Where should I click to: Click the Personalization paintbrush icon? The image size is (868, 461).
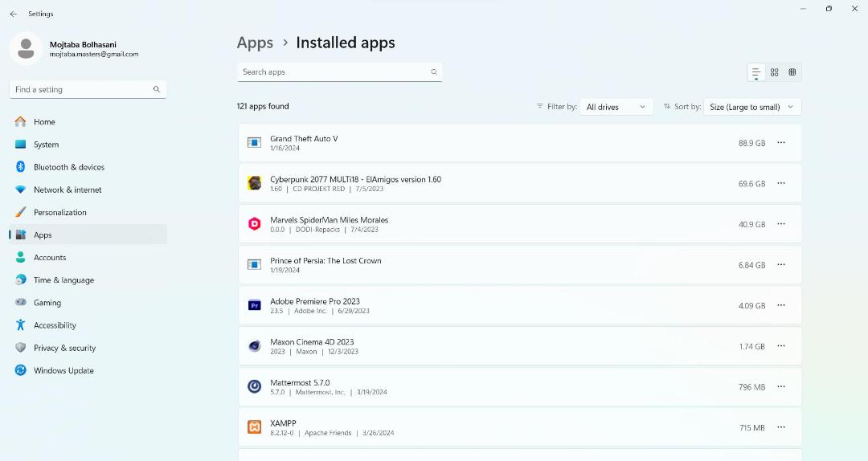coord(20,212)
